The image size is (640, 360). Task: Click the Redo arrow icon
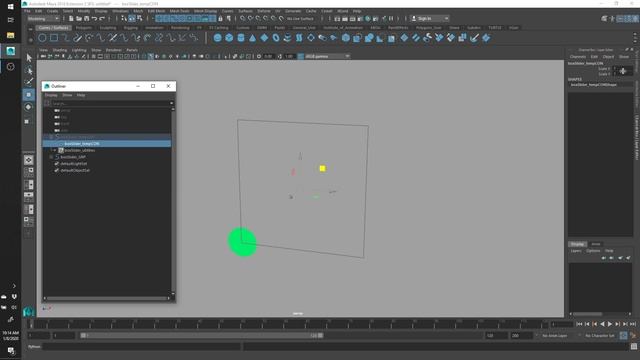pos(102,18)
